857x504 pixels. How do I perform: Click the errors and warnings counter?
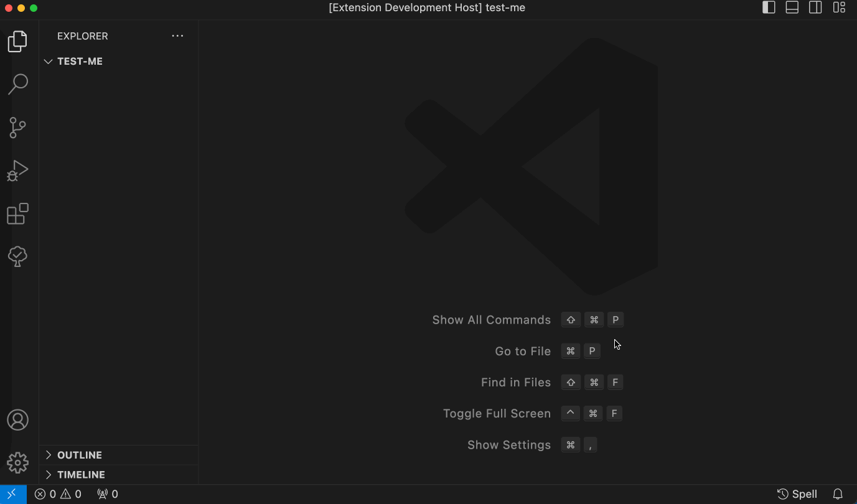pos(58,493)
